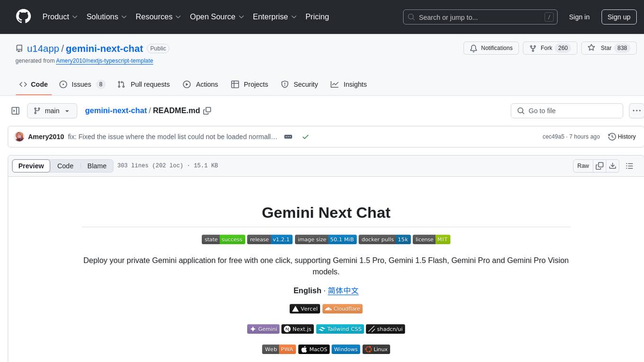The height and width of the screenshot is (362, 644).
Task: Go to gemini-next-chat in the breadcrumb
Action: 116,110
